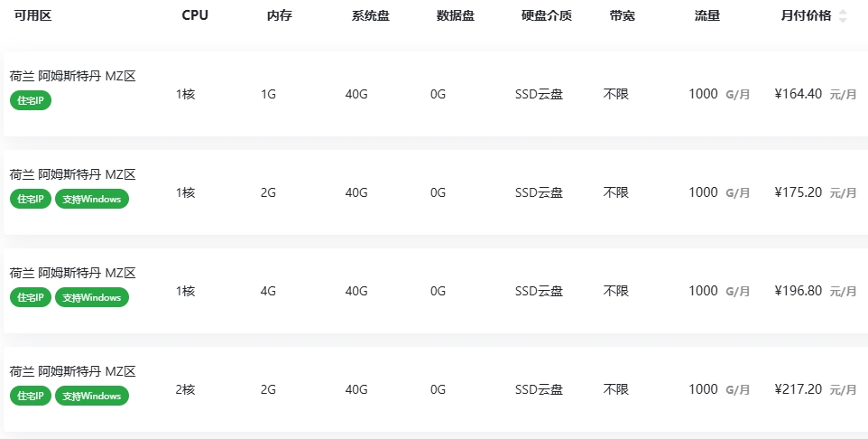The height and width of the screenshot is (439, 868).
Task: Click 住宅IP badge in the ¥164.40 row
Action: coord(31,100)
